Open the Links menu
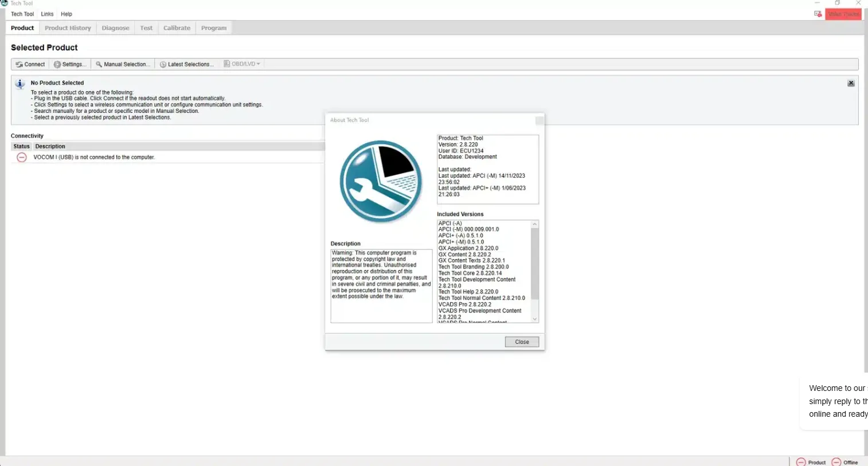The image size is (868, 466). pos(47,14)
